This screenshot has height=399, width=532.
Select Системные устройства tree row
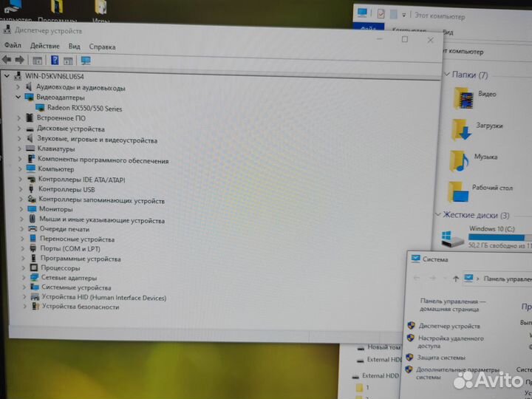76,287
